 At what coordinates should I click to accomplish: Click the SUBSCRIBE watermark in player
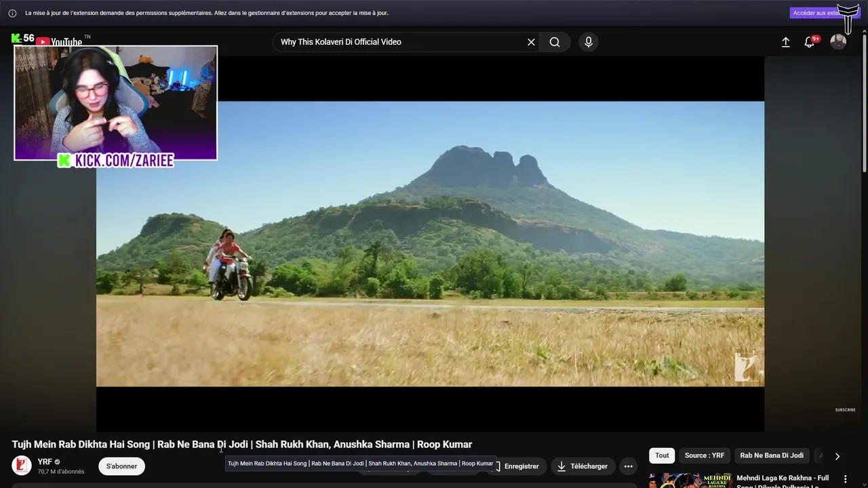point(845,410)
